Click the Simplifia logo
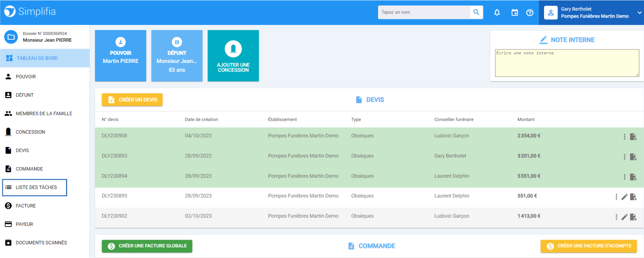 30,11
